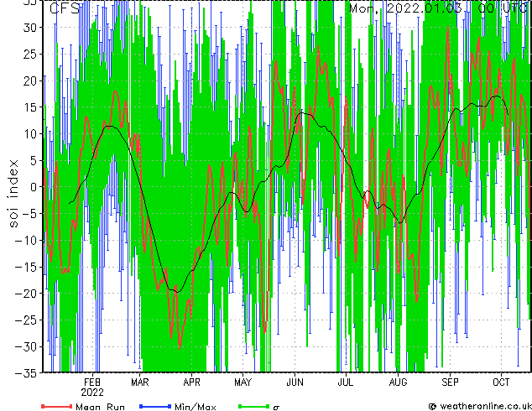
Task: Click the AUG x-axis label
Action: click(398, 382)
